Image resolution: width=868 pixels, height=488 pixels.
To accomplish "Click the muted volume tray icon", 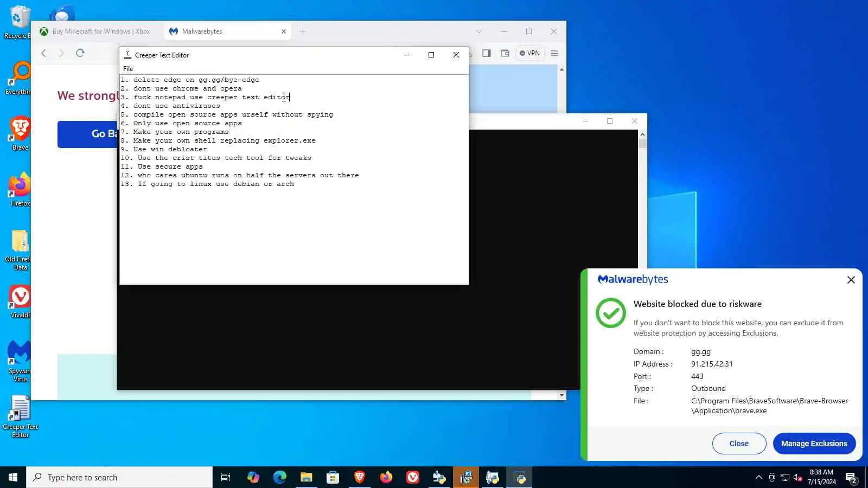I will coord(798,477).
